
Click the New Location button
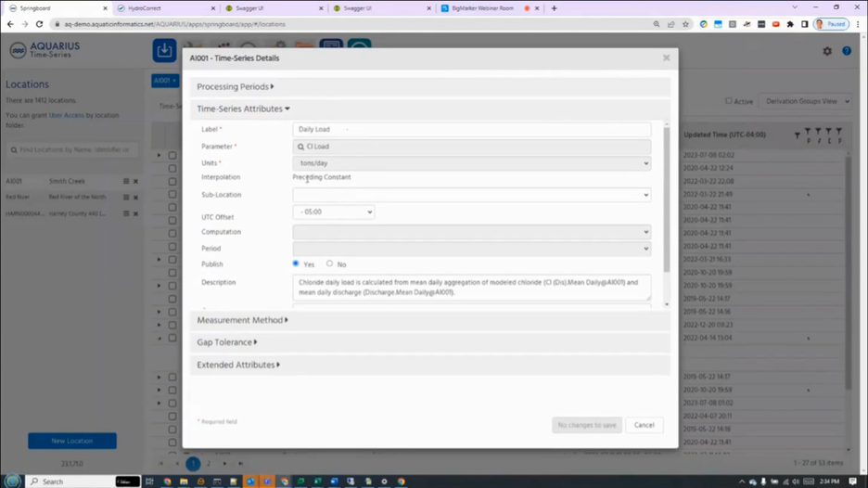(x=72, y=441)
